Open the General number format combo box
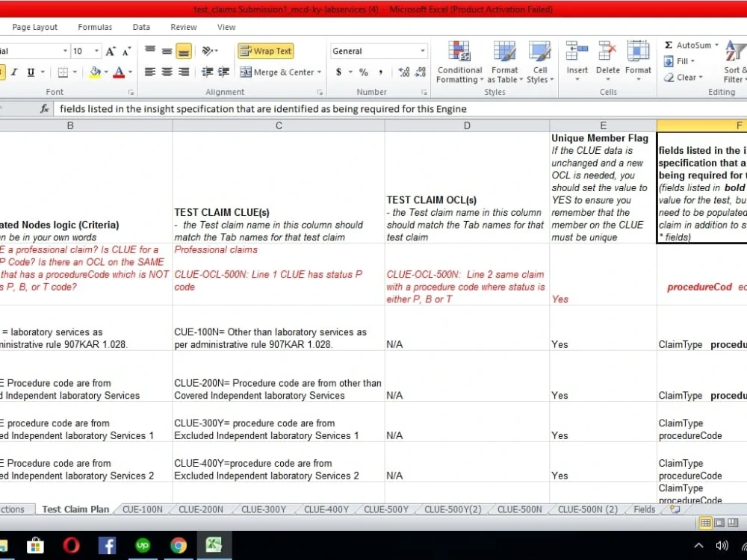The width and height of the screenshot is (747, 560). coord(379,51)
